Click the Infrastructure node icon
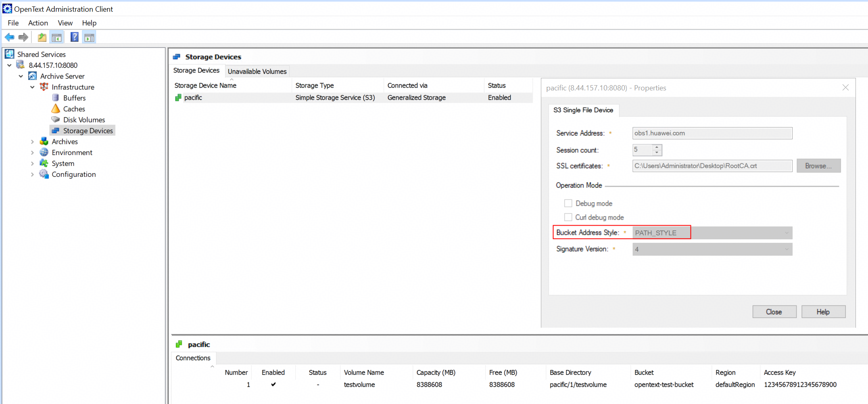The image size is (868, 404). click(x=44, y=87)
